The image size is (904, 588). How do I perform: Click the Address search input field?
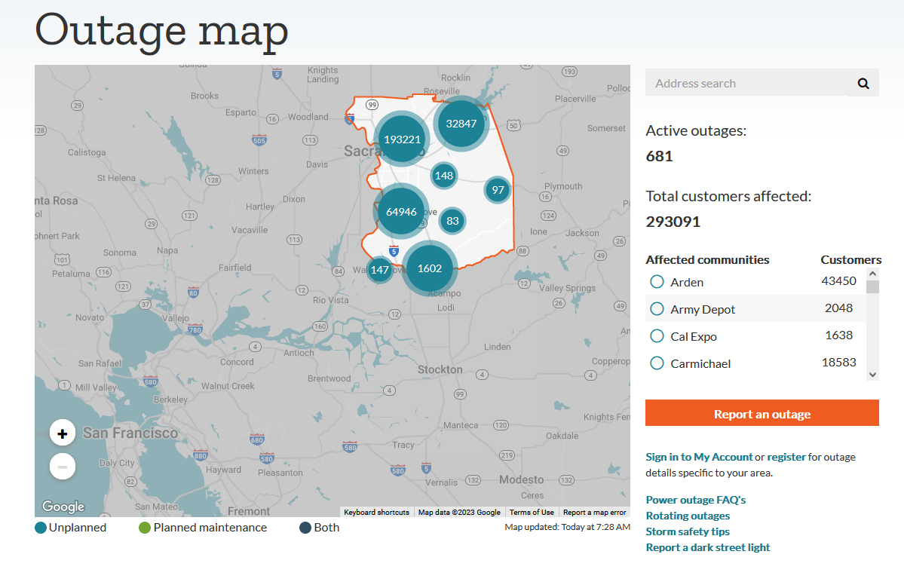(748, 84)
